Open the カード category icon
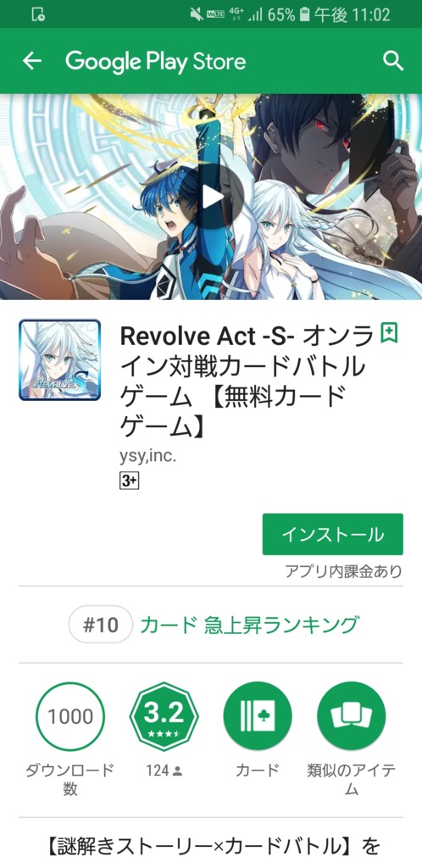 258,716
